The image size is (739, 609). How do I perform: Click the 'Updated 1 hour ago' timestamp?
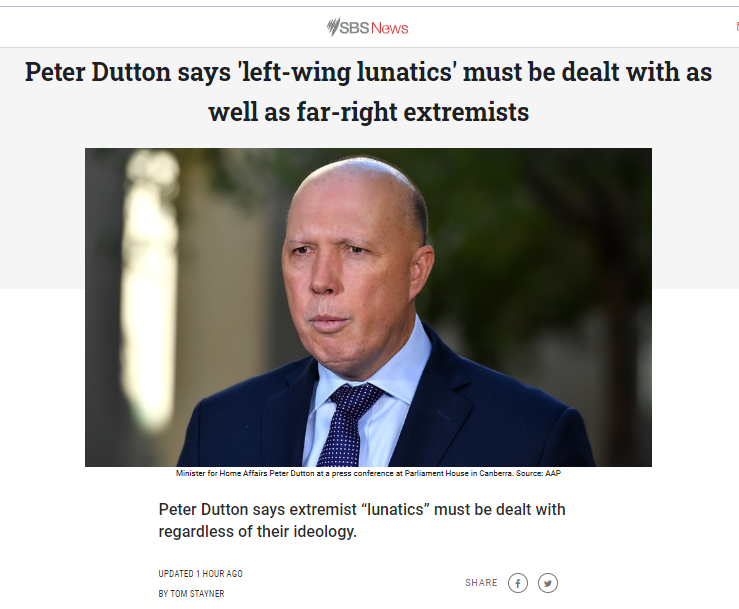point(200,574)
